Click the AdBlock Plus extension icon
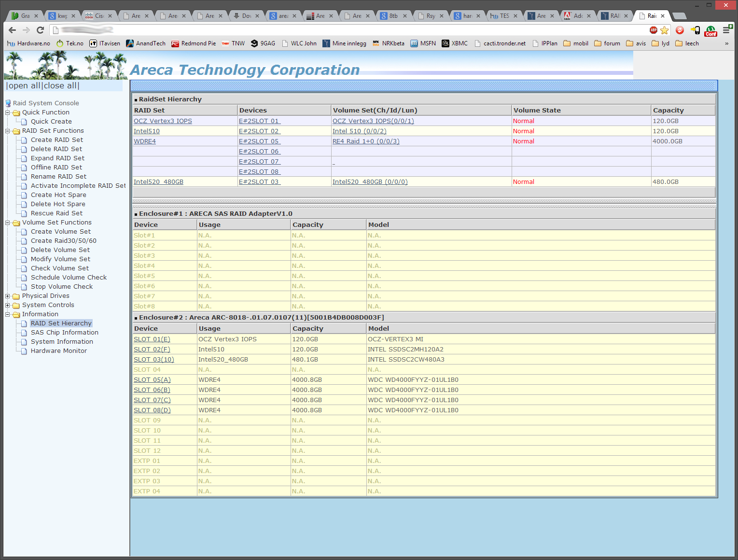Image resolution: width=738 pixels, height=560 pixels. pos(654,30)
